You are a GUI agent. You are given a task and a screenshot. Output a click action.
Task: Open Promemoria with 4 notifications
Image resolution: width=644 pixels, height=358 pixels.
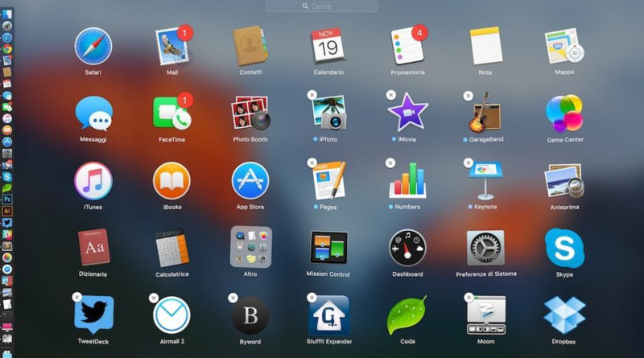[407, 46]
